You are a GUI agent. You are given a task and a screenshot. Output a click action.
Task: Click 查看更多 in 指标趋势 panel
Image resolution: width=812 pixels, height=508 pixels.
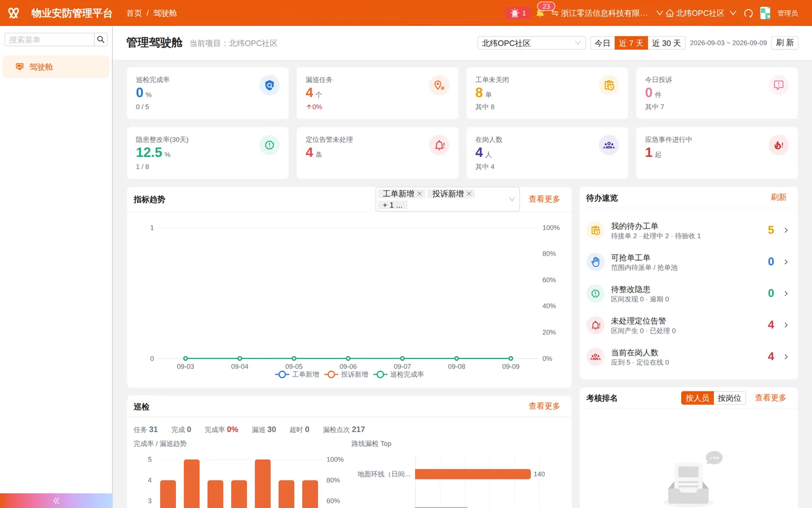[x=544, y=199]
